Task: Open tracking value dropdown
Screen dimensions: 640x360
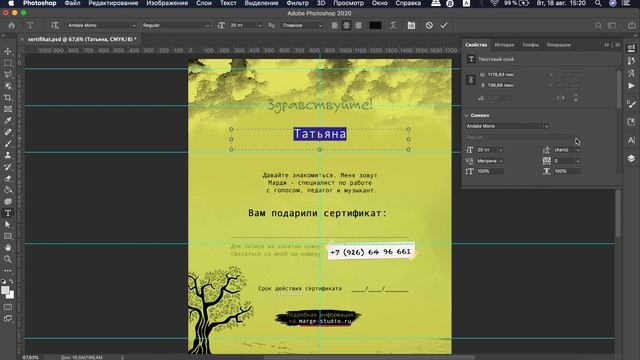Action: point(578,161)
